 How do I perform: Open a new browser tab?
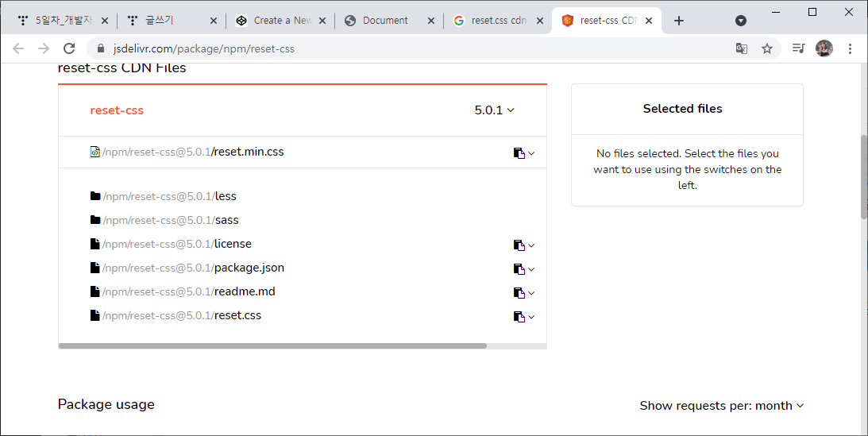(679, 21)
